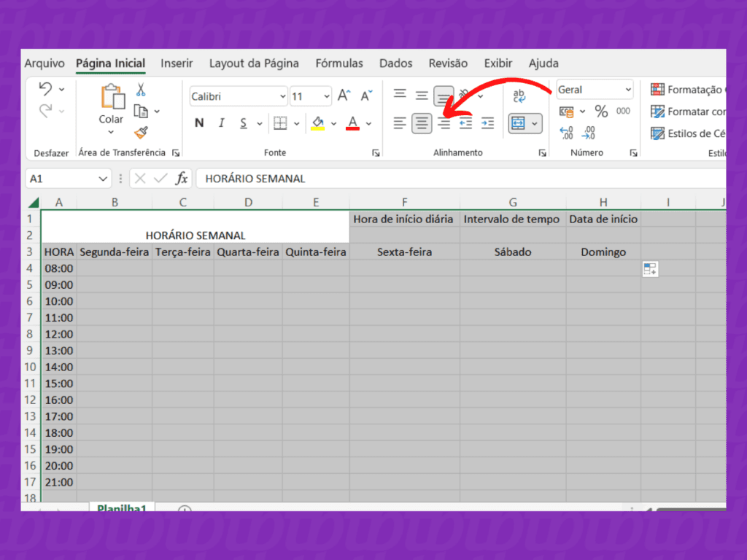Click the Copy icon
The height and width of the screenshot is (560, 747).
pyautogui.click(x=141, y=111)
